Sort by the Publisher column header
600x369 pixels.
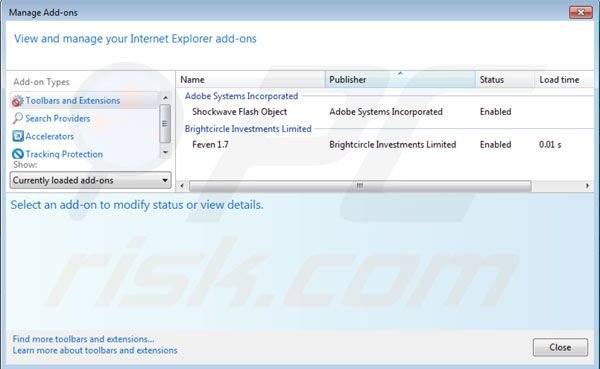(400, 80)
